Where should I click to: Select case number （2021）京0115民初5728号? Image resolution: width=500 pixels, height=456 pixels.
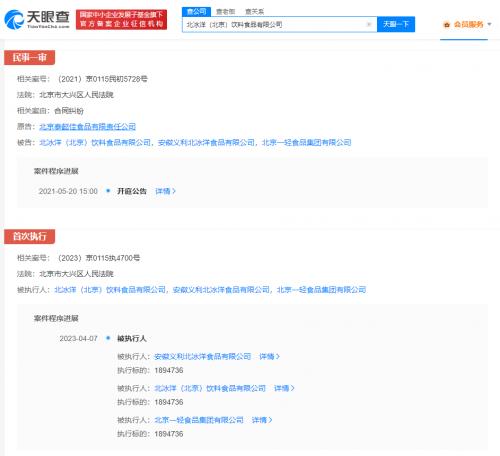(x=102, y=79)
